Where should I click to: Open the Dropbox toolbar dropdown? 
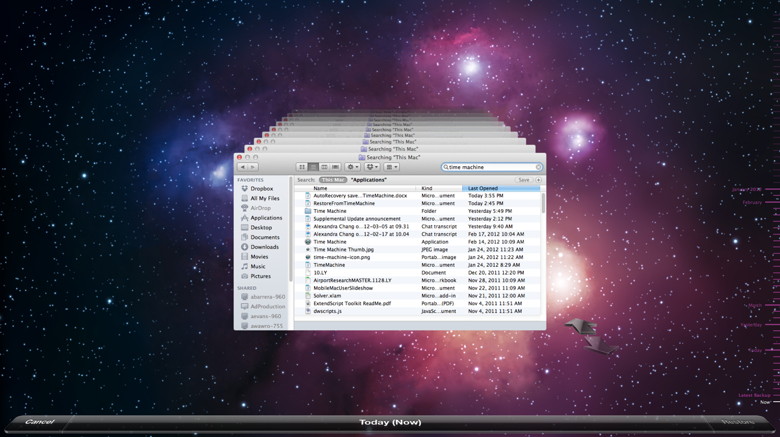click(372, 167)
